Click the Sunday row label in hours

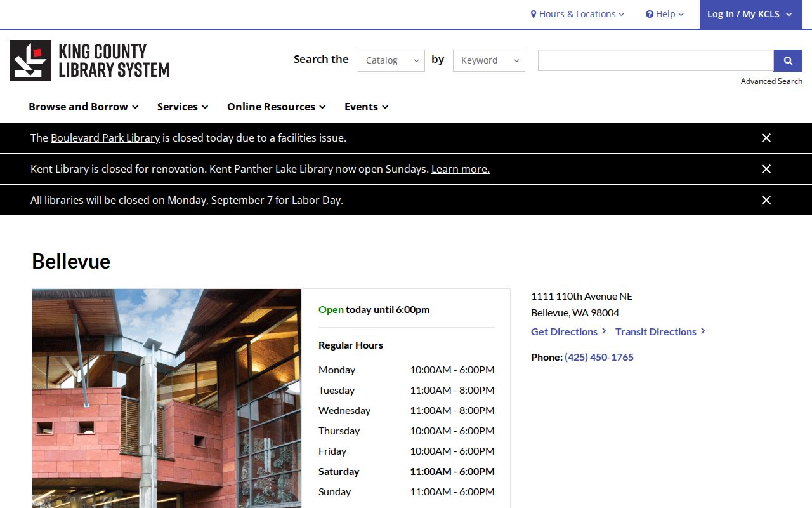pos(334,491)
